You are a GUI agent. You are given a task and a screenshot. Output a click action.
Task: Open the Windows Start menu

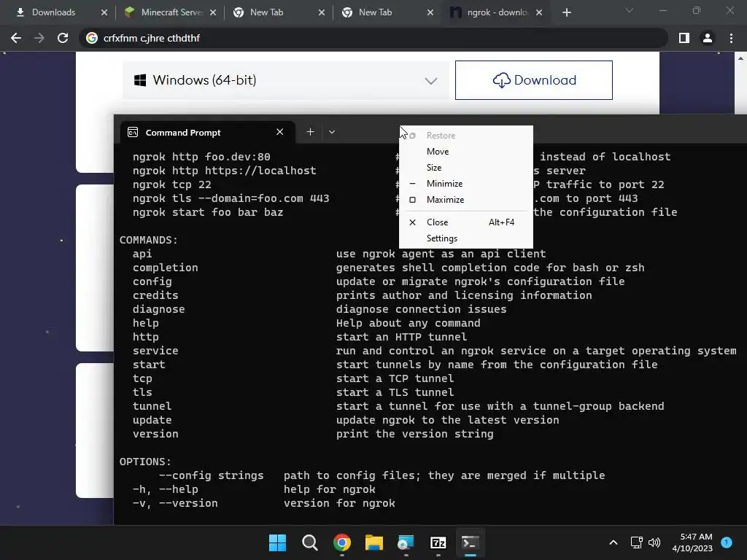277,542
